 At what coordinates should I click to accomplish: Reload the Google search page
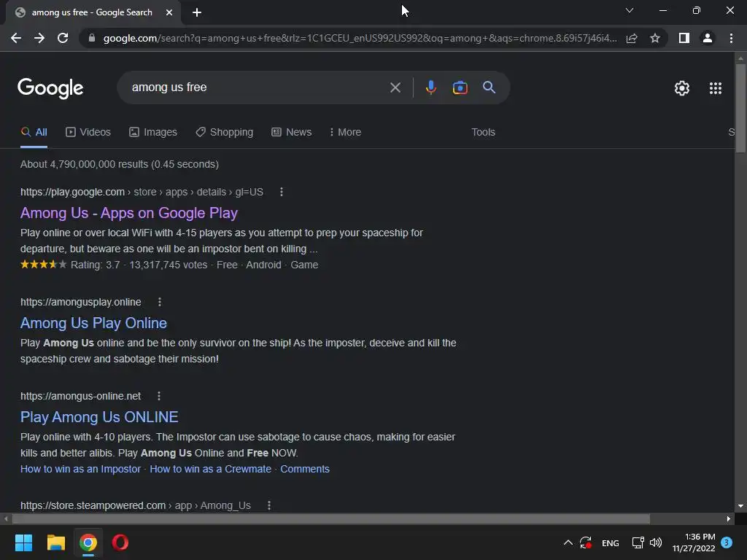point(63,38)
